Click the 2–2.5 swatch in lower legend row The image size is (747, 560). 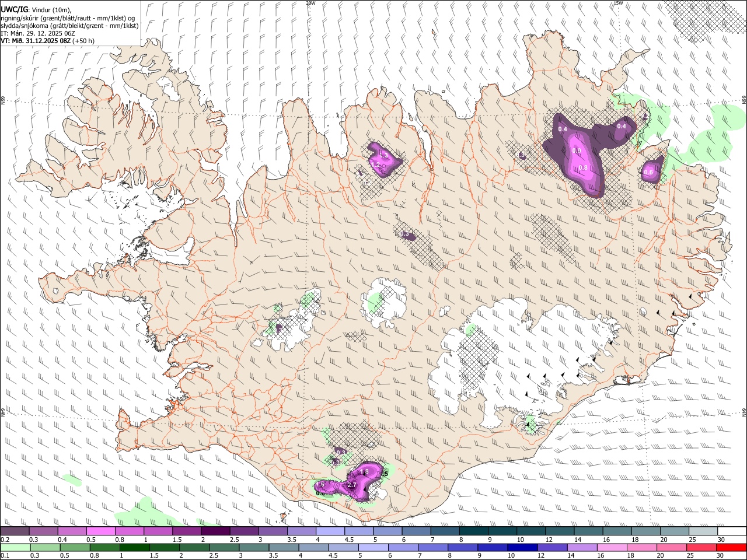[194, 547]
